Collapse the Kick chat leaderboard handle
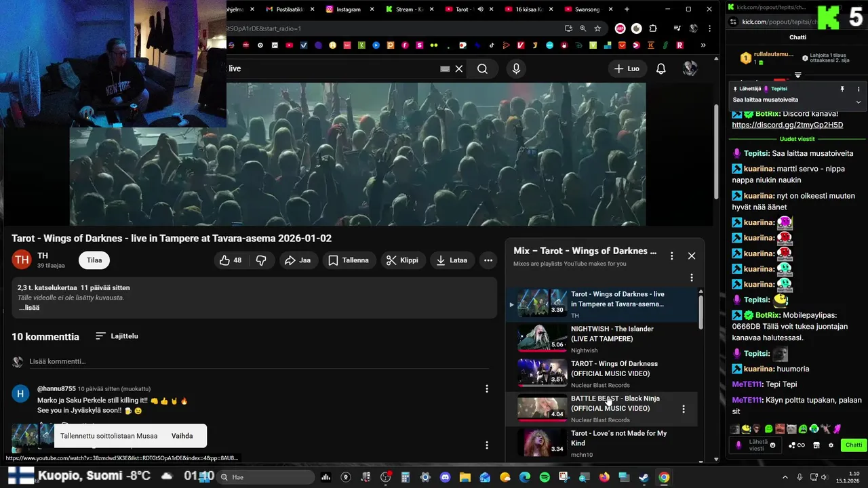This screenshot has width=868, height=488. [798, 75]
